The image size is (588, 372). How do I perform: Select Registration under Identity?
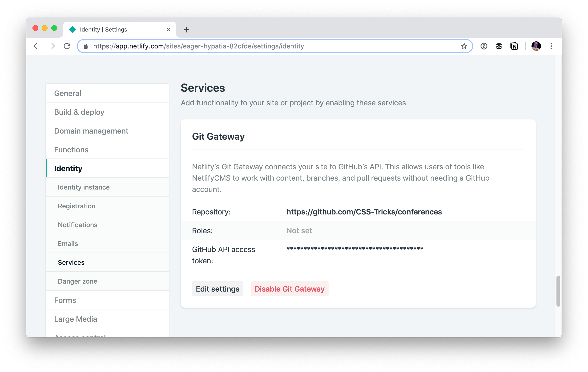(77, 206)
